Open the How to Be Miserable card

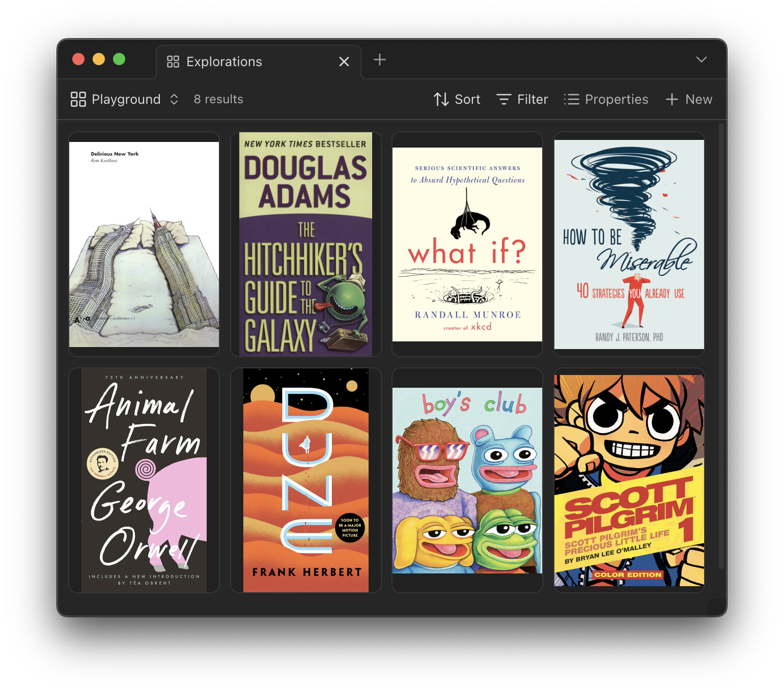click(x=629, y=244)
